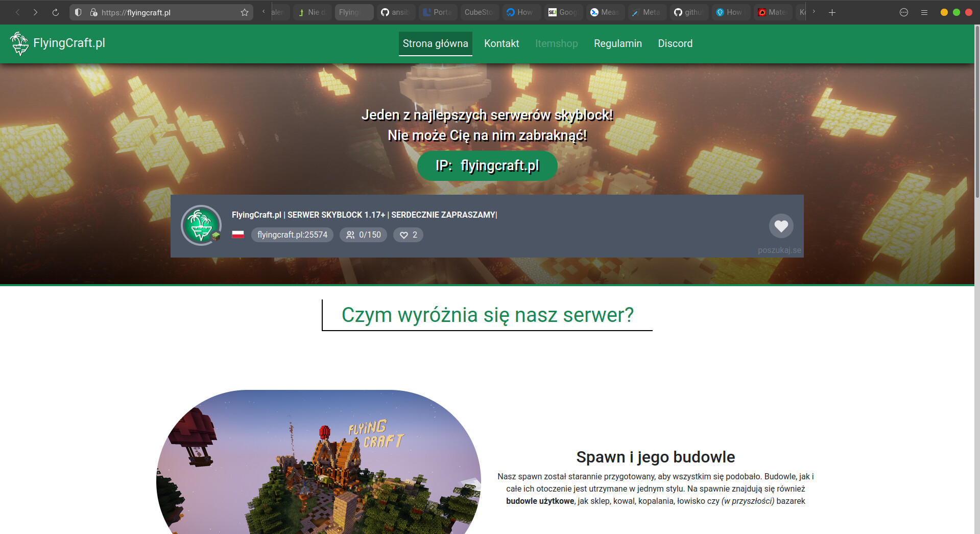The image size is (980, 534).
Task: Click the tracking protection shield icon
Action: [78, 12]
